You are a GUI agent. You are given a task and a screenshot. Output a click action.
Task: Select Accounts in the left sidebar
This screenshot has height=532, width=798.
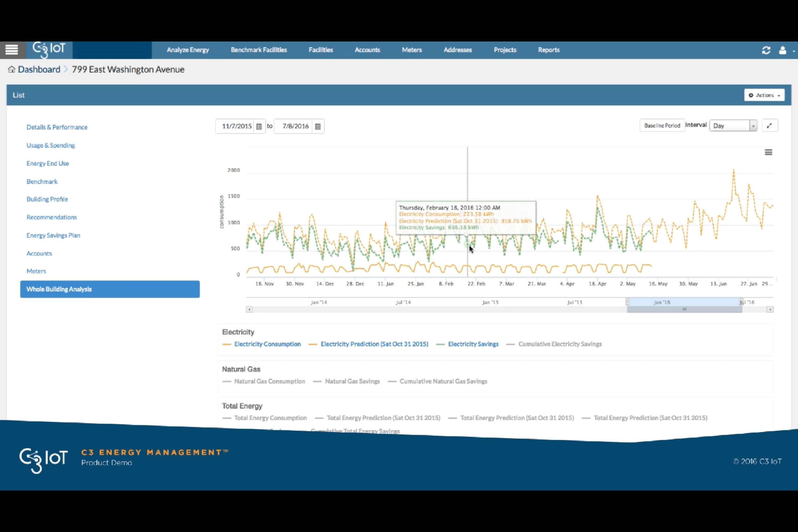[39, 253]
